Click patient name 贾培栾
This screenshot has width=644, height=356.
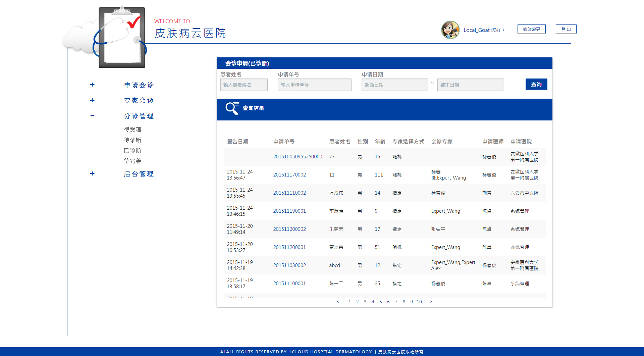336,247
